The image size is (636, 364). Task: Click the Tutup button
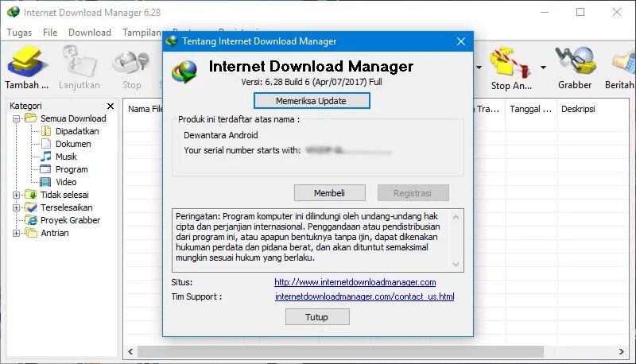click(316, 317)
